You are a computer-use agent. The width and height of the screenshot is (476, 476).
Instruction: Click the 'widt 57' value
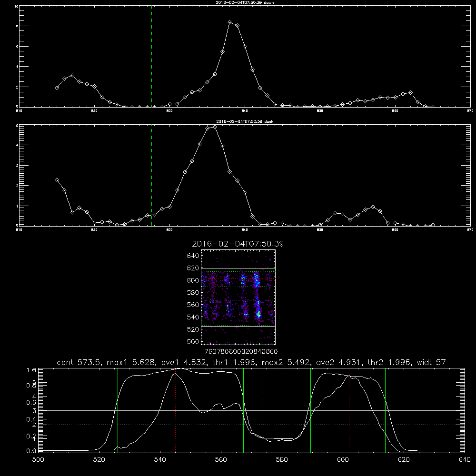click(x=431, y=362)
